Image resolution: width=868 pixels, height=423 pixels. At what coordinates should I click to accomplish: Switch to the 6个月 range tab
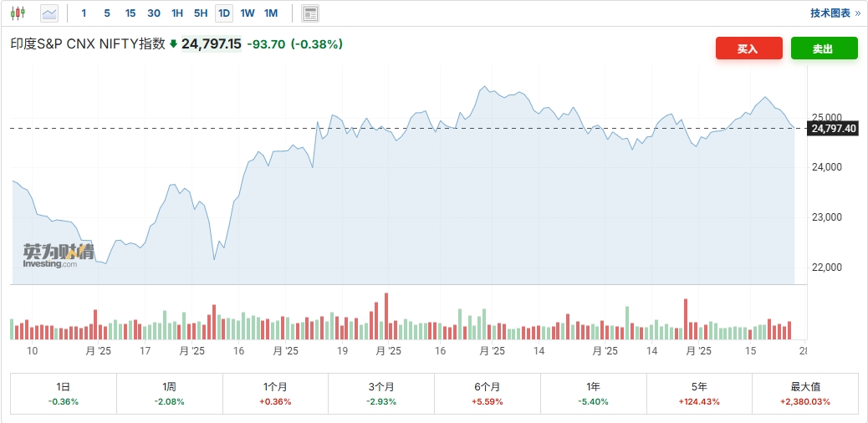click(x=487, y=394)
